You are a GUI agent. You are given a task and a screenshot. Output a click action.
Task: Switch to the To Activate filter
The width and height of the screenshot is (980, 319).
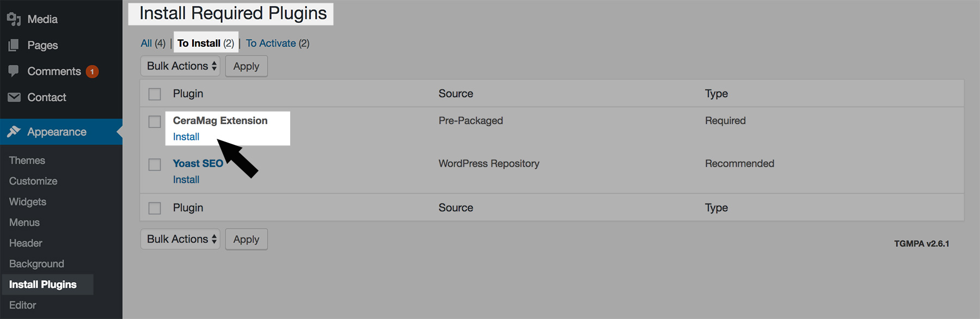click(271, 43)
